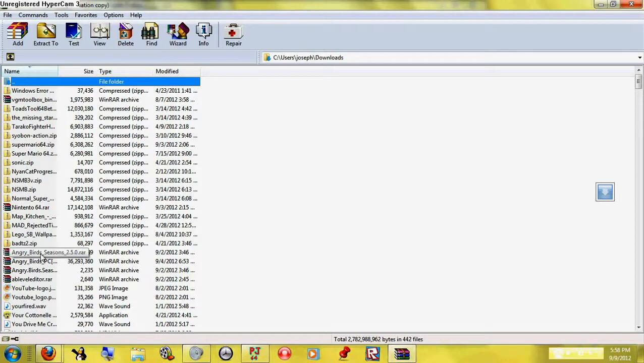The height and width of the screenshot is (363, 644).
Task: Open the Options menu
Action: [x=114, y=15]
